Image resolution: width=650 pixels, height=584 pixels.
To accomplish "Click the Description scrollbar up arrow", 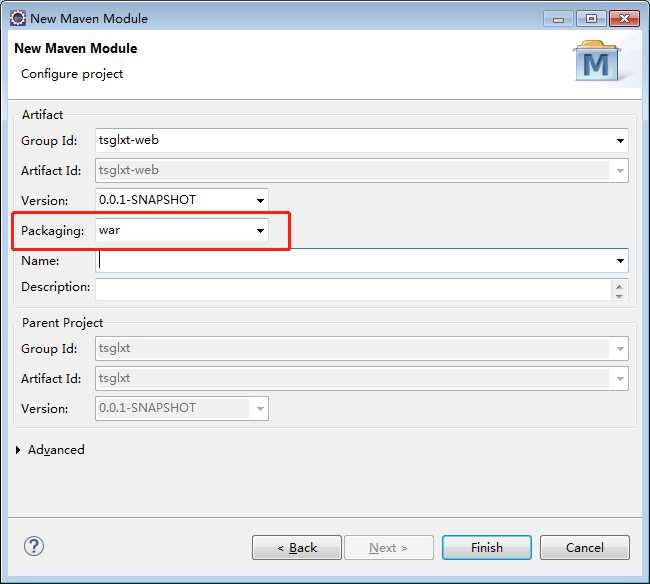I will pos(619,286).
